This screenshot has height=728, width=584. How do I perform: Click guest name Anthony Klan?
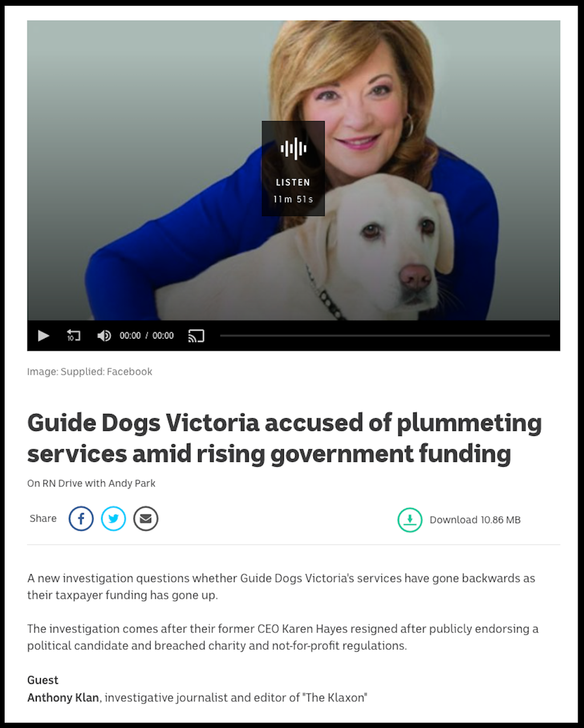pyautogui.click(x=63, y=698)
